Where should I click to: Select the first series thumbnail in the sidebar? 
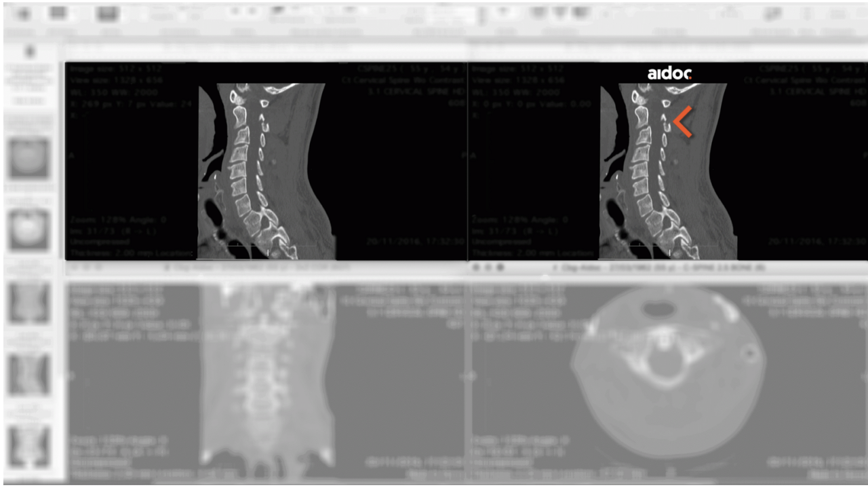pyautogui.click(x=29, y=157)
